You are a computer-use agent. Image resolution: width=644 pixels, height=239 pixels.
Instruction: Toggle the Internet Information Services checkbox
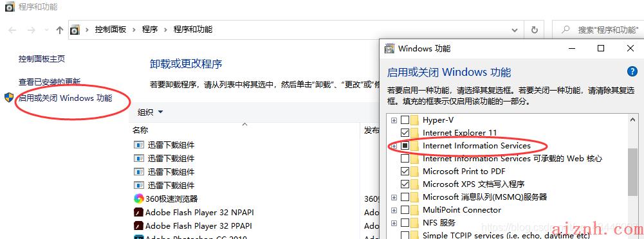point(405,146)
